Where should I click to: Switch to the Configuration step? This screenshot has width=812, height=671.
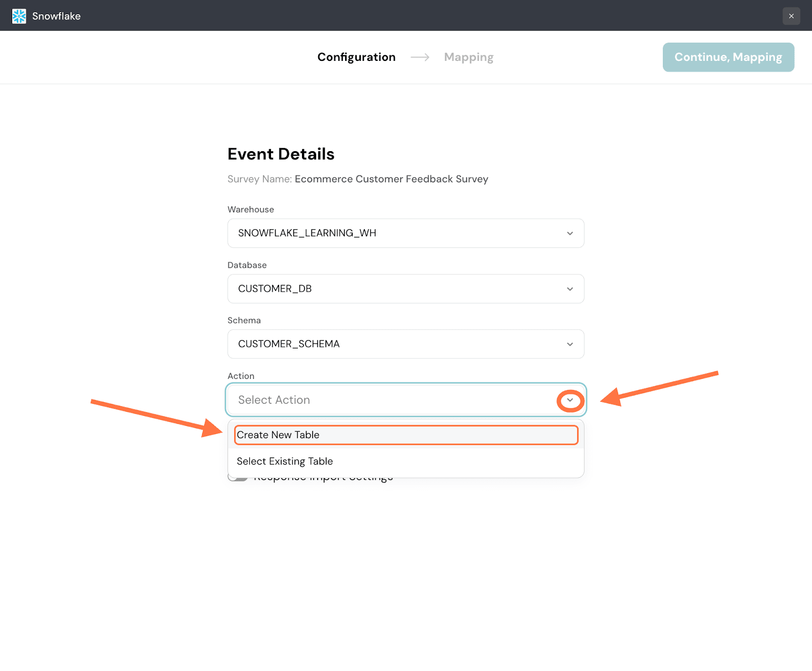(x=356, y=57)
